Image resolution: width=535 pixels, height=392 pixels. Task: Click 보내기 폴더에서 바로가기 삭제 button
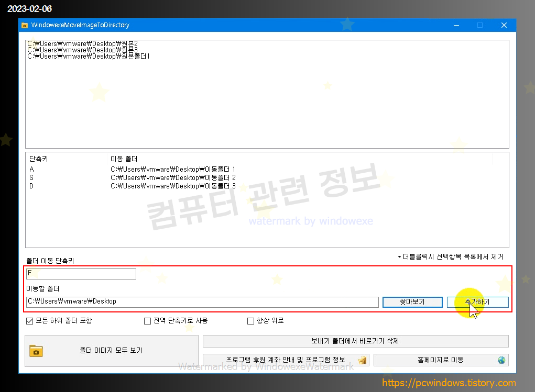[355, 341]
